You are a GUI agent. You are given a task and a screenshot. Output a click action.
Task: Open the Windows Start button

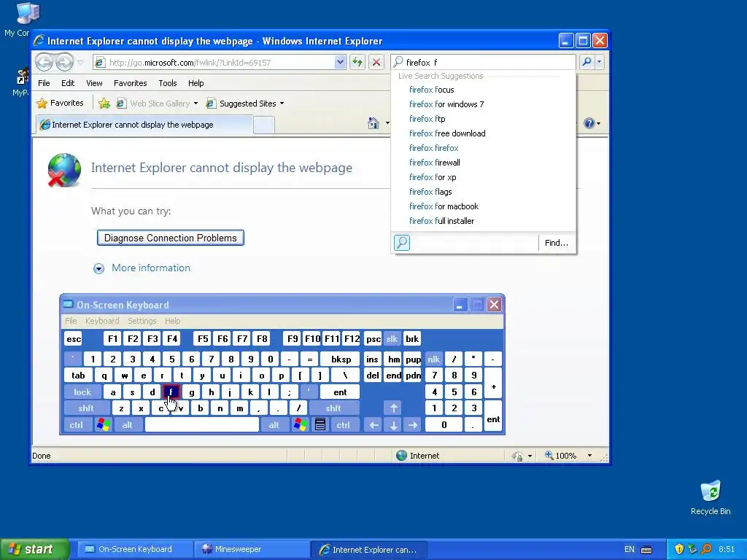tap(34, 549)
